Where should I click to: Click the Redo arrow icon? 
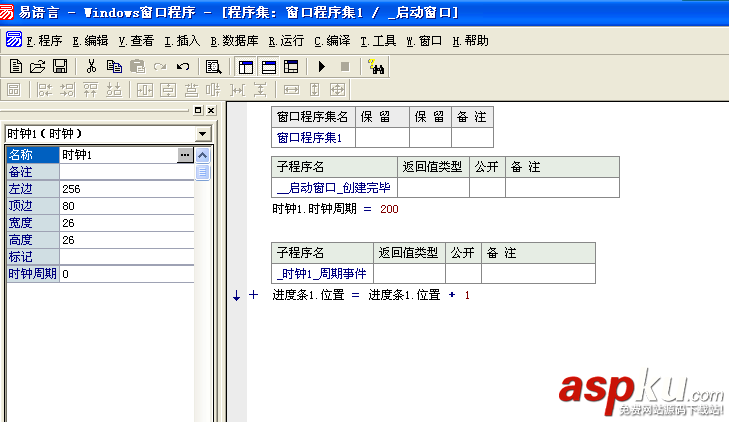pos(160,67)
